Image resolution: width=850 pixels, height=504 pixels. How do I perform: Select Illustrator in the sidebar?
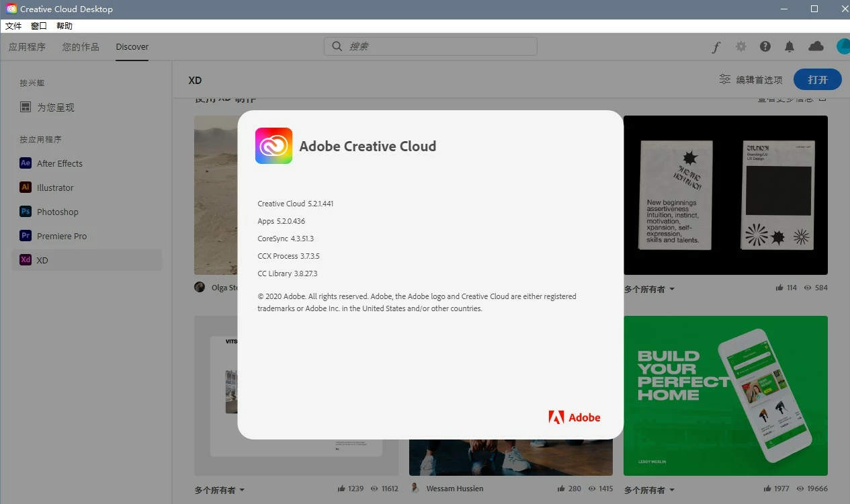pos(87,187)
